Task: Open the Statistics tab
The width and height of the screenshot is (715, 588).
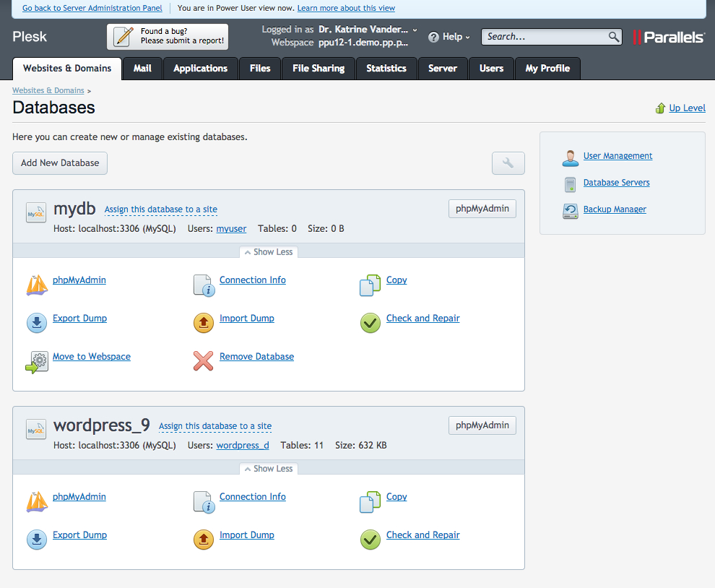Action: (386, 69)
